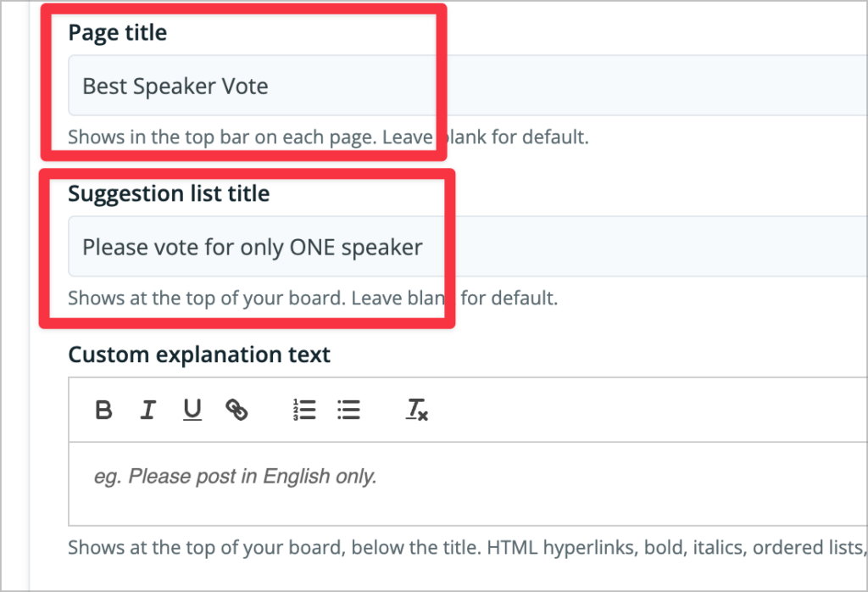This screenshot has width=868, height=592.
Task: Focus the Suggestion list title input field
Action: [x=468, y=247]
